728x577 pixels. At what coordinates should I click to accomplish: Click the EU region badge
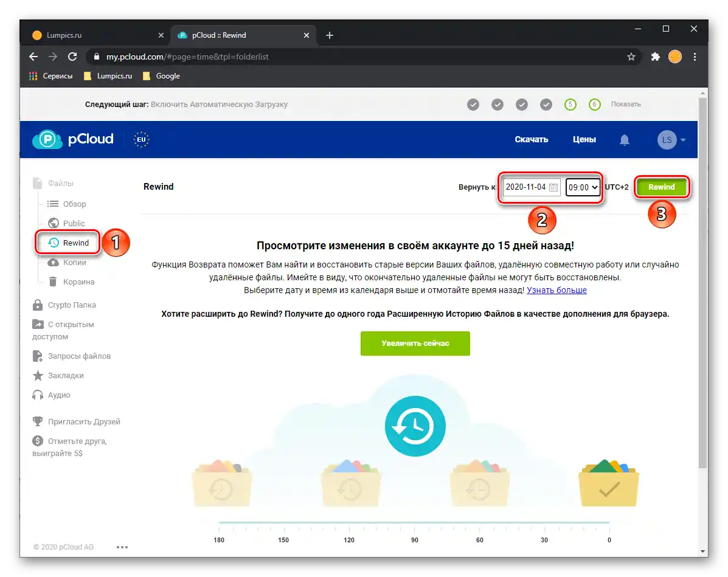tap(141, 139)
